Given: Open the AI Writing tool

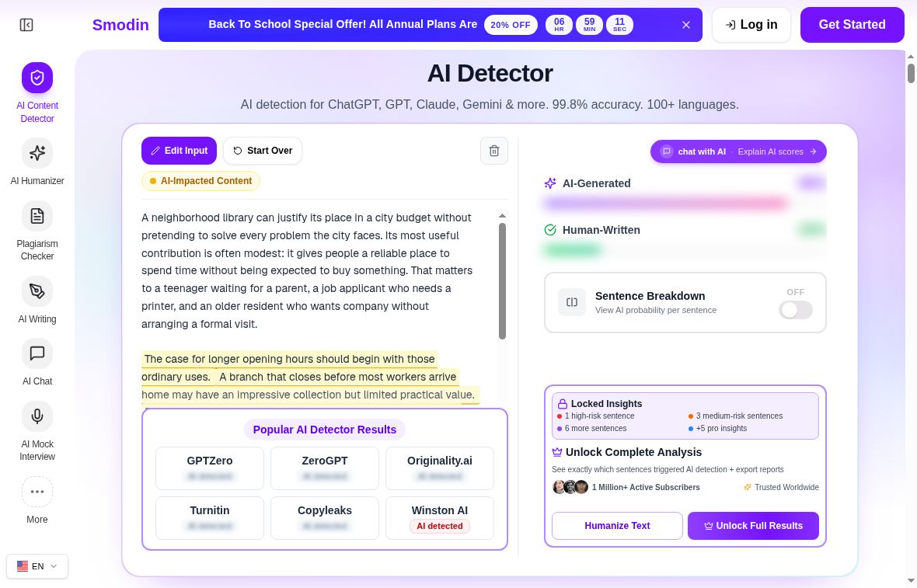Looking at the screenshot, I should point(37,300).
